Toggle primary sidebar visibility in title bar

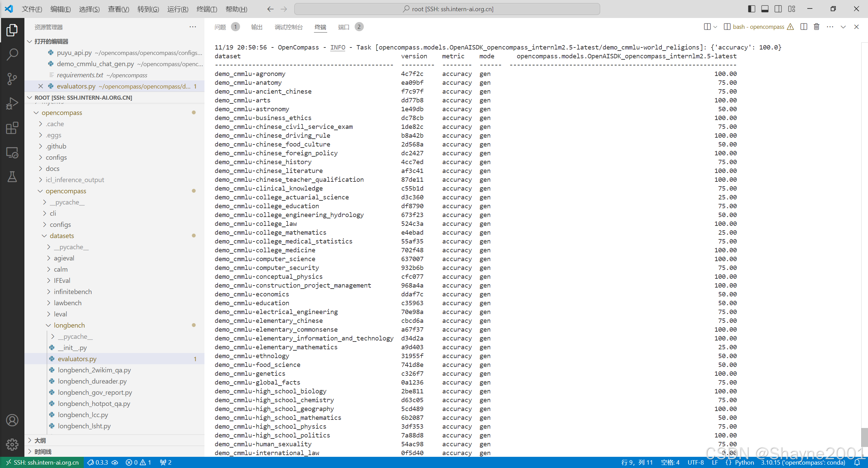click(x=751, y=9)
